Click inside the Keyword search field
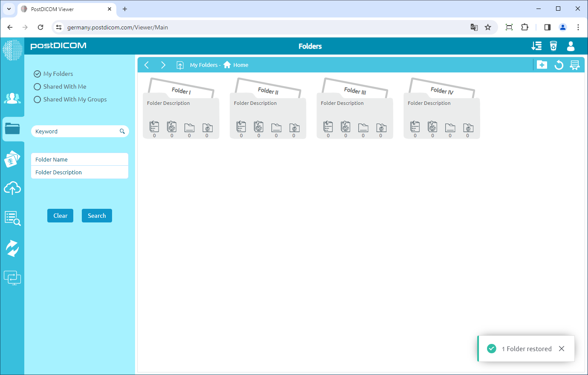 72,131
